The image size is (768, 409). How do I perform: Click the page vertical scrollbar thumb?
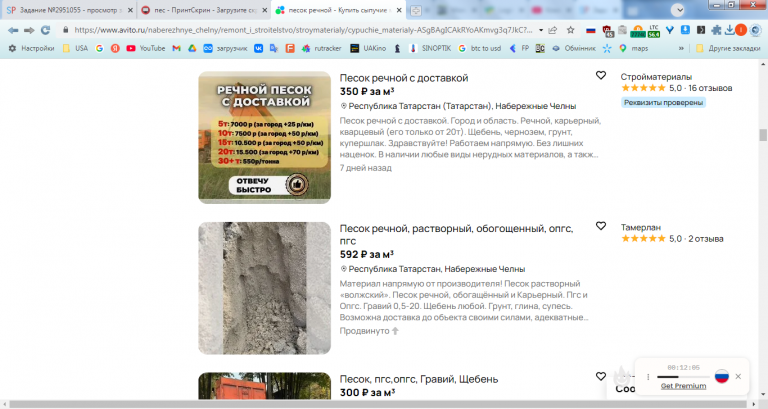[763, 134]
